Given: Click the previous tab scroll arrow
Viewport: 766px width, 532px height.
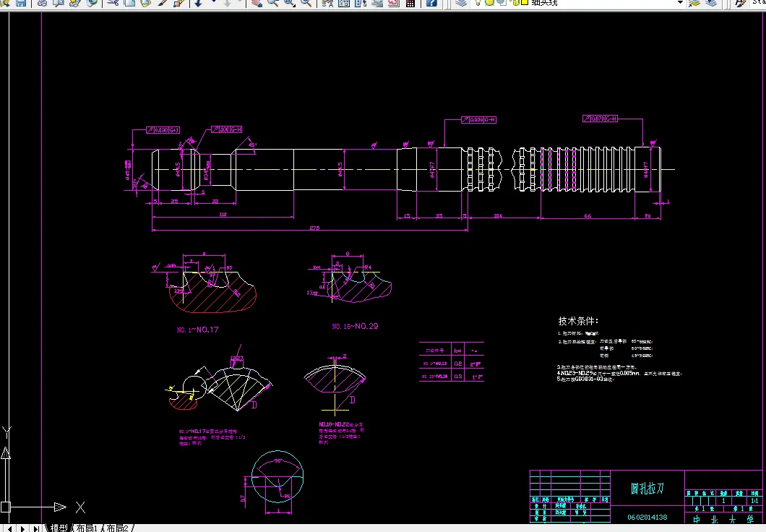Looking at the screenshot, I should coord(10,528).
